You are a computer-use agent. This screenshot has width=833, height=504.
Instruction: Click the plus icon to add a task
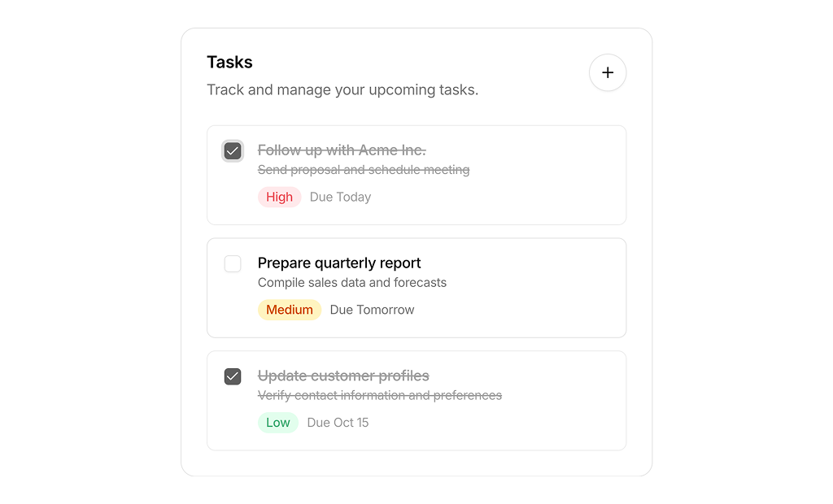pos(608,72)
